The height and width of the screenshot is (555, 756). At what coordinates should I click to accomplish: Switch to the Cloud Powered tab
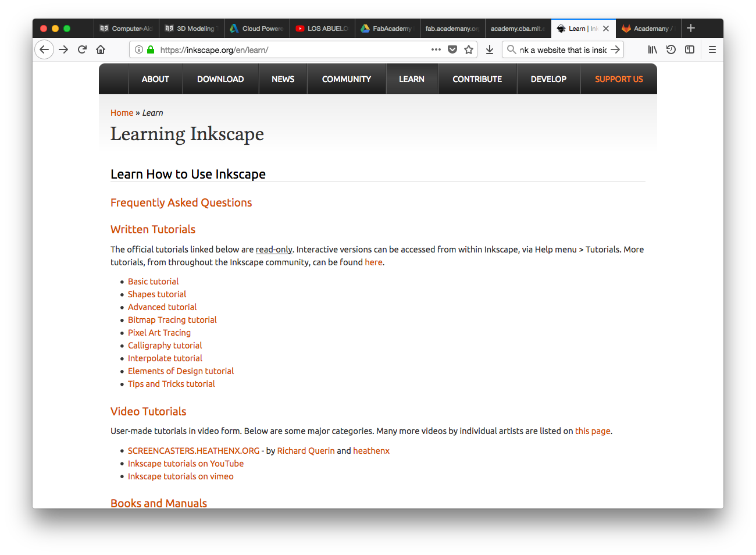pyautogui.click(x=256, y=29)
